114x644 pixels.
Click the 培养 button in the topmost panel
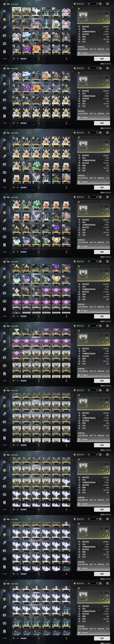[102, 59]
